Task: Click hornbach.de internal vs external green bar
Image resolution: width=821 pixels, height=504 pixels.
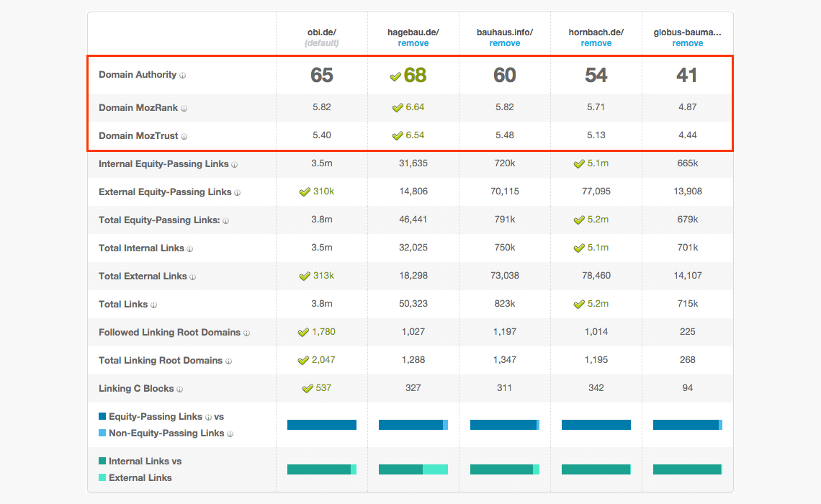Action: pyautogui.click(x=596, y=469)
